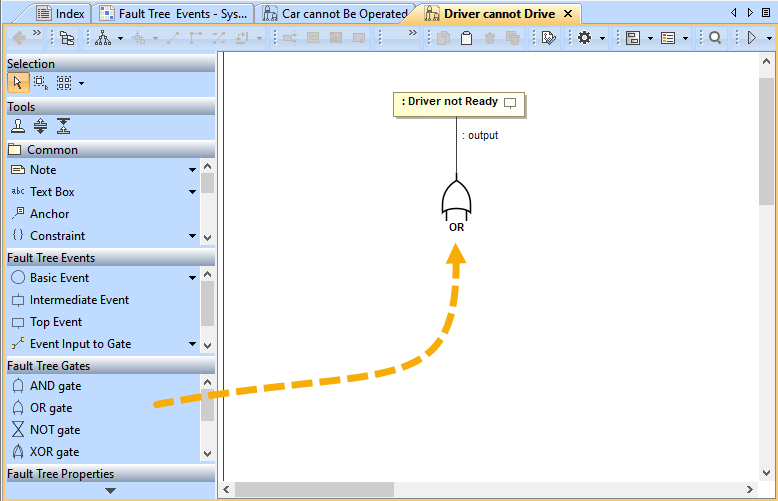Select the arrow selection tool
The width and height of the screenshot is (778, 501).
pyautogui.click(x=18, y=83)
